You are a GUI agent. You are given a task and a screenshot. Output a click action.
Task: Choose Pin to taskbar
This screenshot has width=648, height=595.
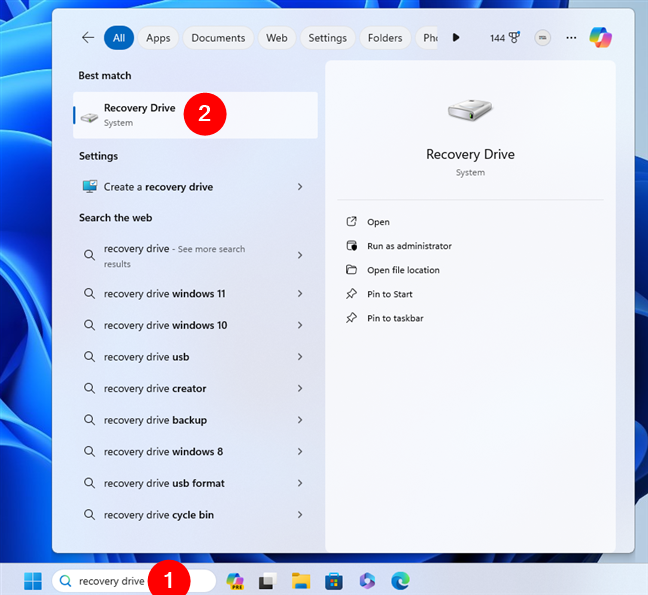[395, 318]
